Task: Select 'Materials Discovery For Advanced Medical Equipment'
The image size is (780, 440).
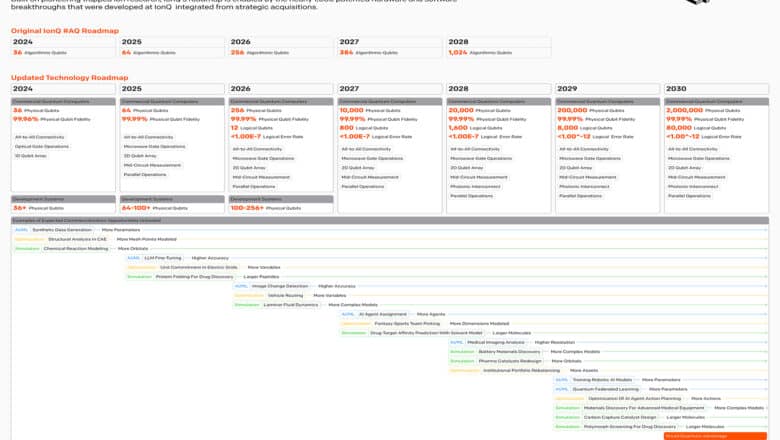Action: point(644,408)
